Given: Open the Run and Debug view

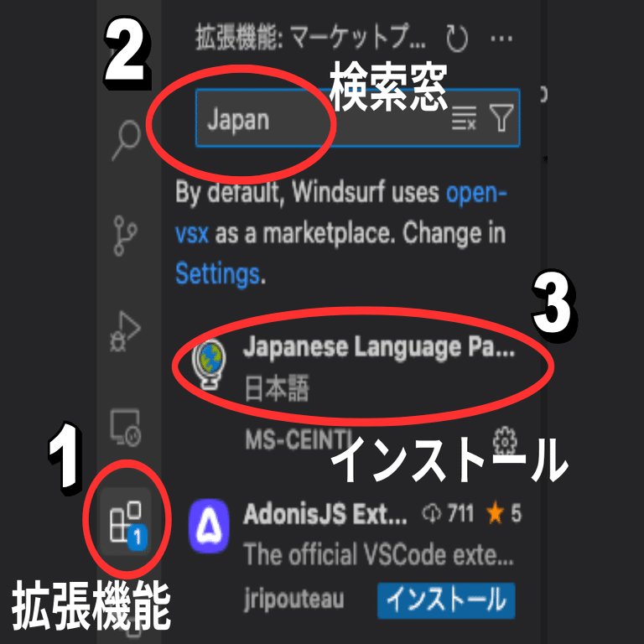Looking at the screenshot, I should pyautogui.click(x=125, y=331).
